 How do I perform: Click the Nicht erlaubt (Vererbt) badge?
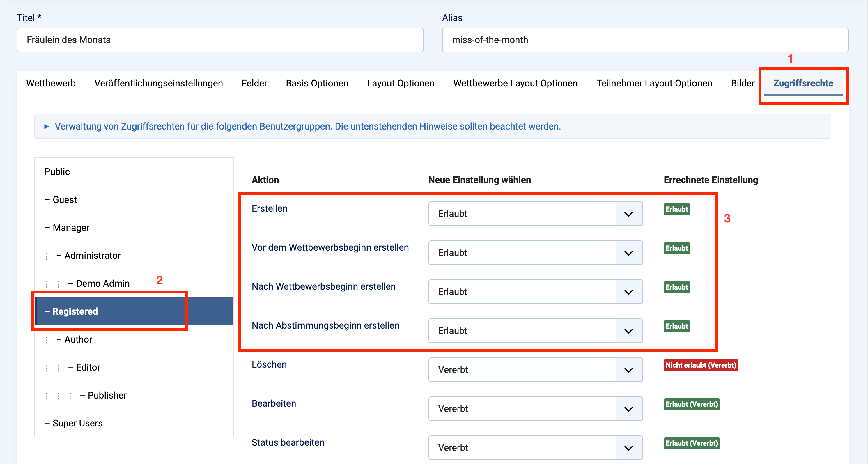[x=701, y=365]
